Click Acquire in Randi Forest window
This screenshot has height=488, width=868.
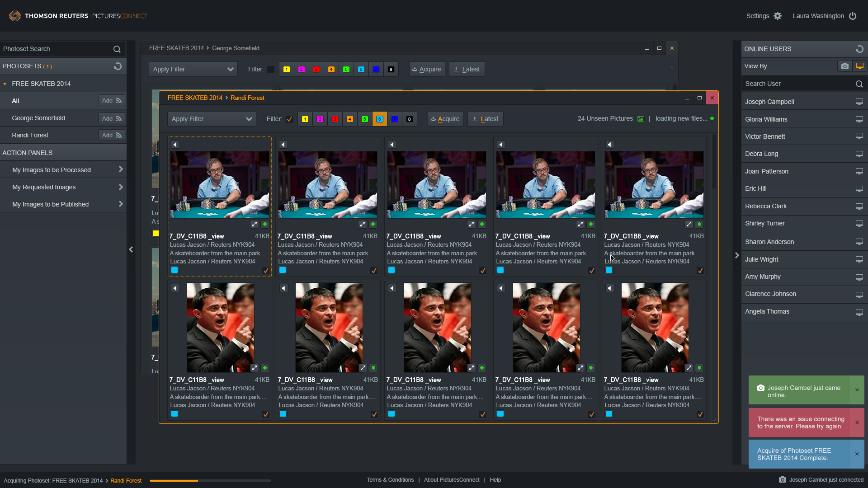point(445,119)
